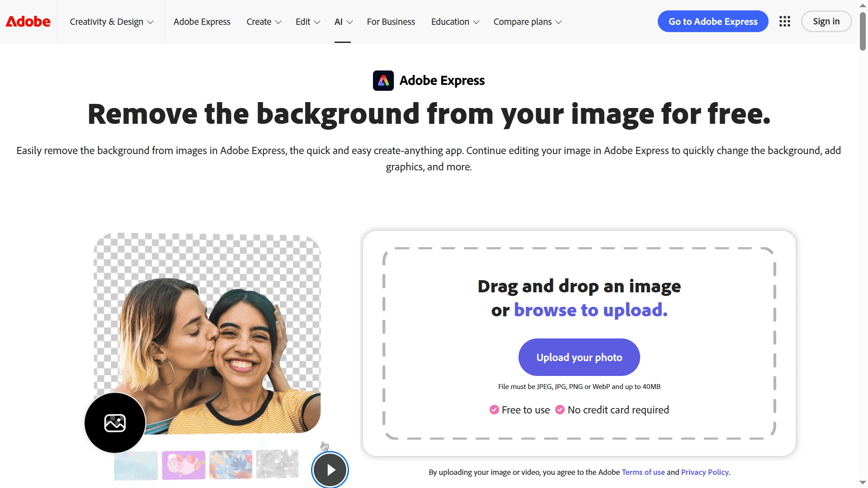Click the Go to Adobe Express button
Screen dimensions: 868x488
pyautogui.click(x=713, y=21)
